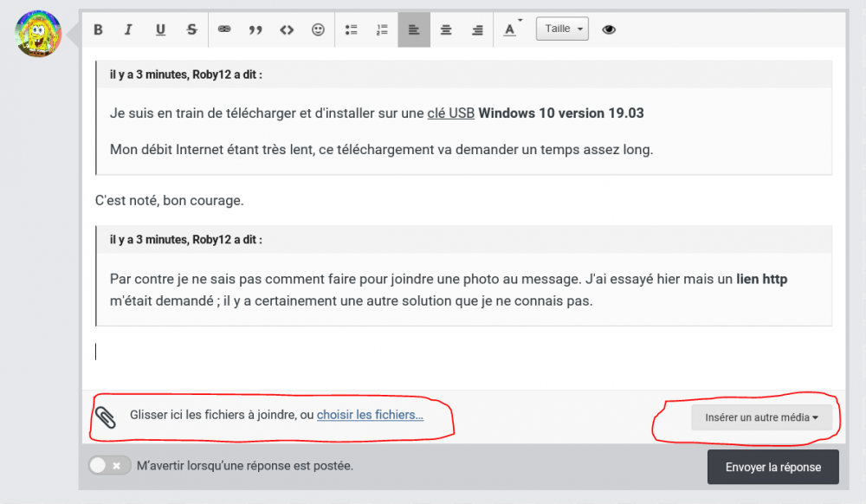Toggle the preview eye icon
Viewport: 866px width, 504px height.
point(609,29)
